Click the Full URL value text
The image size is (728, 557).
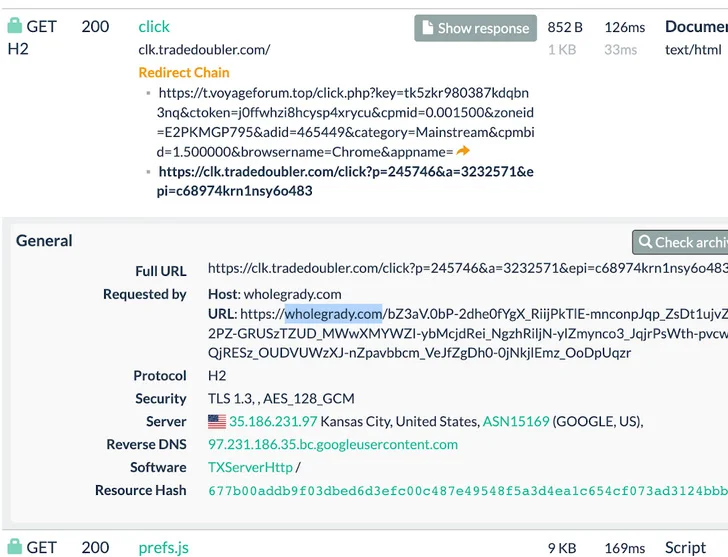click(x=468, y=268)
